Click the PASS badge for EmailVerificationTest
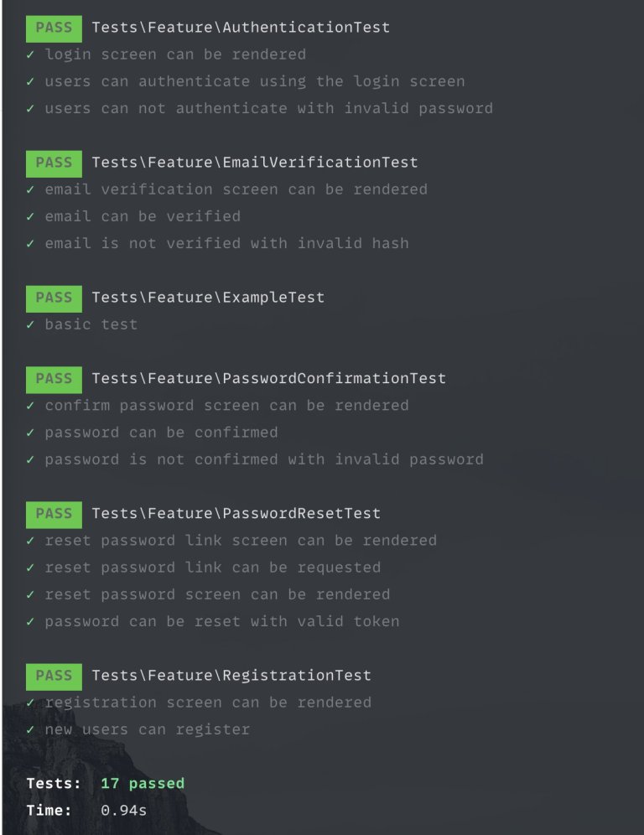Image resolution: width=644 pixels, height=835 pixels. pos(54,163)
